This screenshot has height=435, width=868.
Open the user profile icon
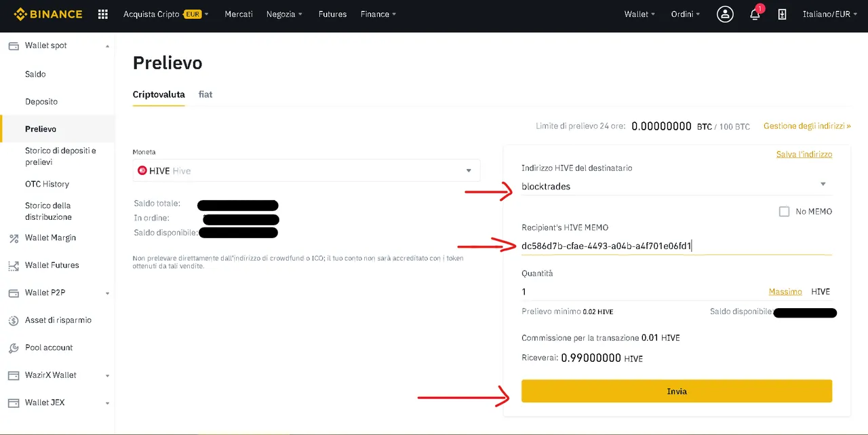point(725,14)
